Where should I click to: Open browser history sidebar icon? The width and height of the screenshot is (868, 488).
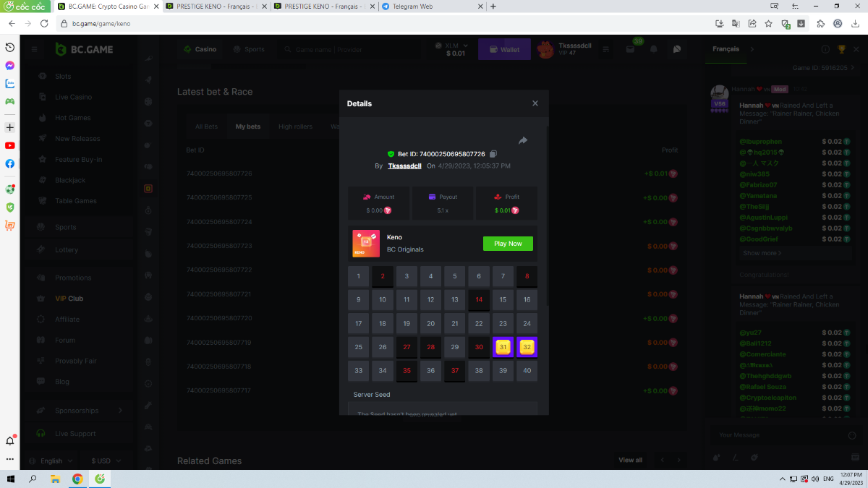coord(10,47)
